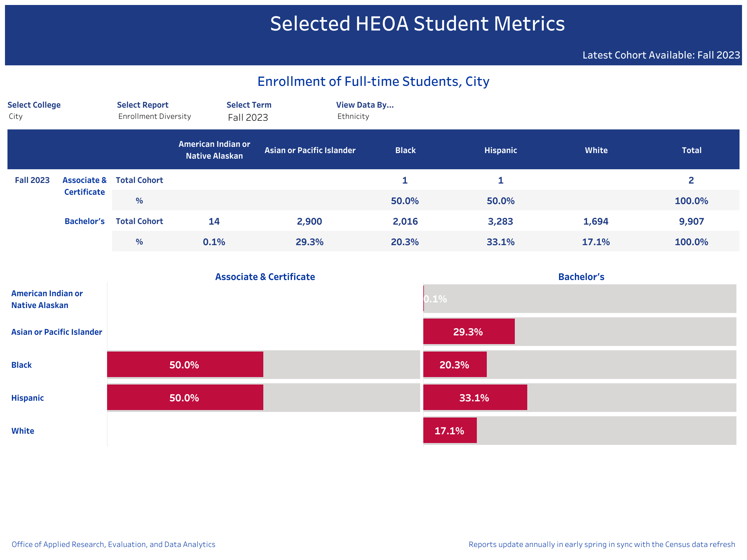Open Select Report dropdown showing Enrollment Diversity
The image size is (747, 560).
(154, 116)
